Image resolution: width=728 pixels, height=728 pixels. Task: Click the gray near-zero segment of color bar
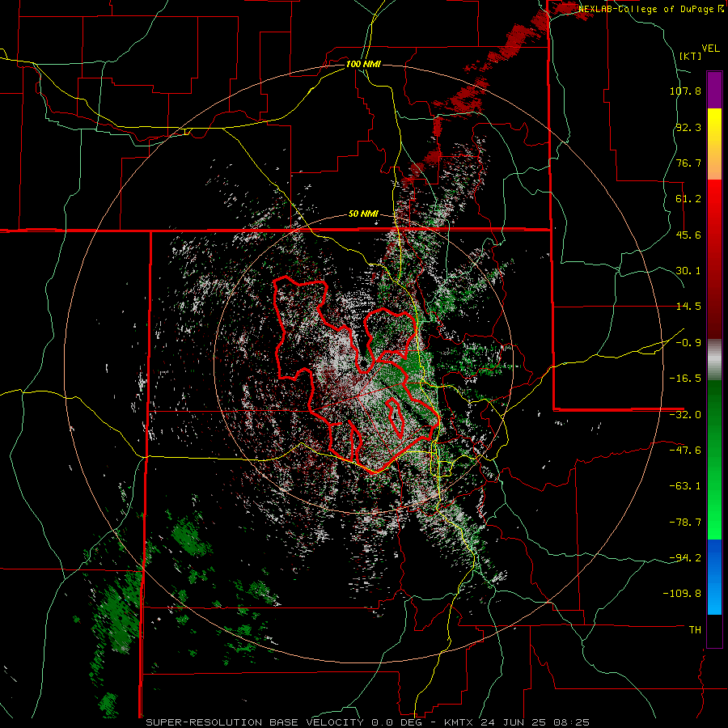click(x=714, y=359)
